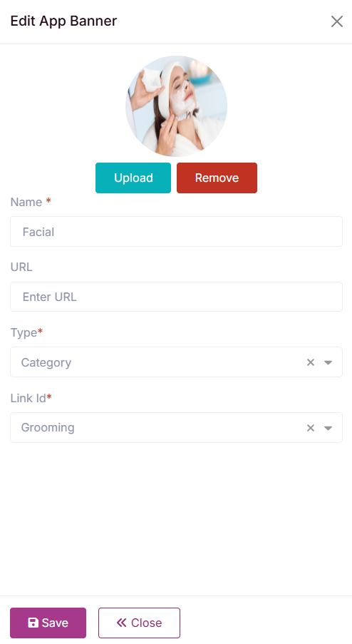Image resolution: width=352 pixels, height=644 pixels.
Task: Expand the Type dropdown arrow
Action: point(328,362)
